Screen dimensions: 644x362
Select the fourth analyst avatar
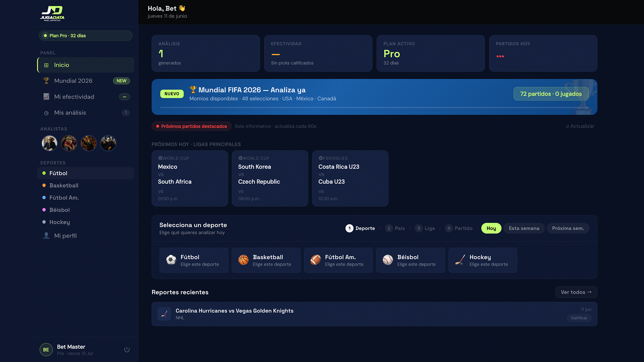click(108, 143)
